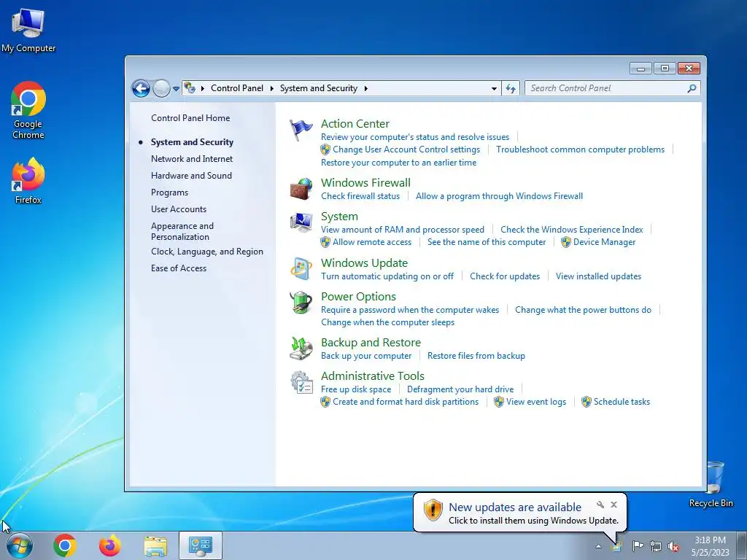The height and width of the screenshot is (560, 747).
Task: Click View installed updates link
Action: click(598, 276)
